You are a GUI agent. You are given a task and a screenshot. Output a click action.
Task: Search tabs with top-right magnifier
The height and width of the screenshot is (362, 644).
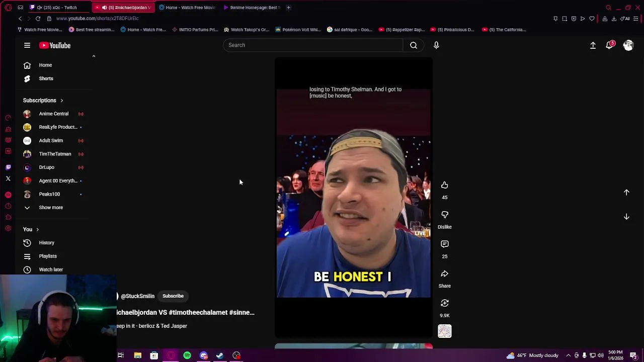point(608,8)
